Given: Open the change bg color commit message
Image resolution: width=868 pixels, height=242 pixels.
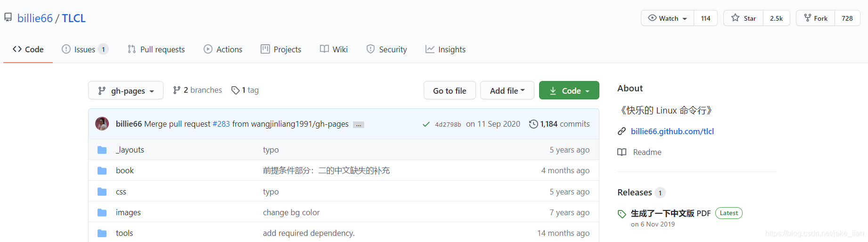Looking at the screenshot, I should coord(291,212).
